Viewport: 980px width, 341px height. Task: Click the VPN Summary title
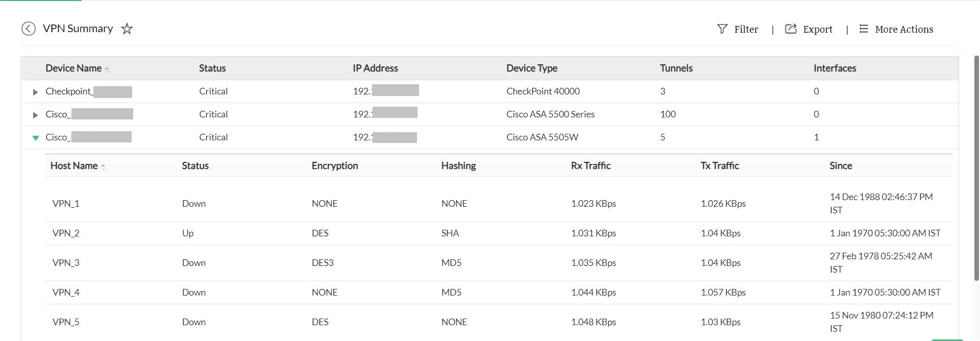[78, 29]
